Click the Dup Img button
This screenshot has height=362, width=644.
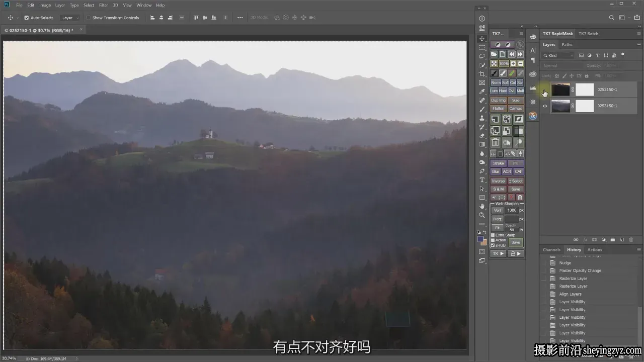(x=498, y=100)
